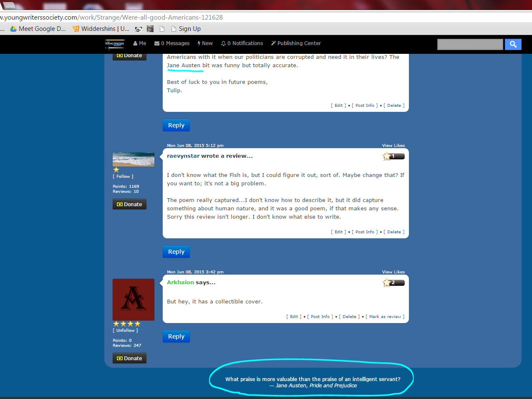Click the Young Writers Society logo
Screen dimensions: 532x399
(114, 44)
